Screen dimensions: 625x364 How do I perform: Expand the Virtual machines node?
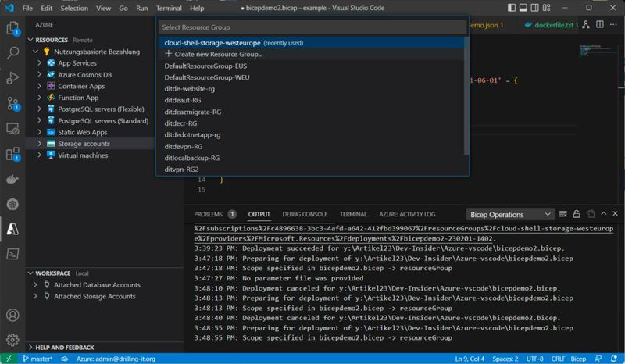[x=40, y=155]
